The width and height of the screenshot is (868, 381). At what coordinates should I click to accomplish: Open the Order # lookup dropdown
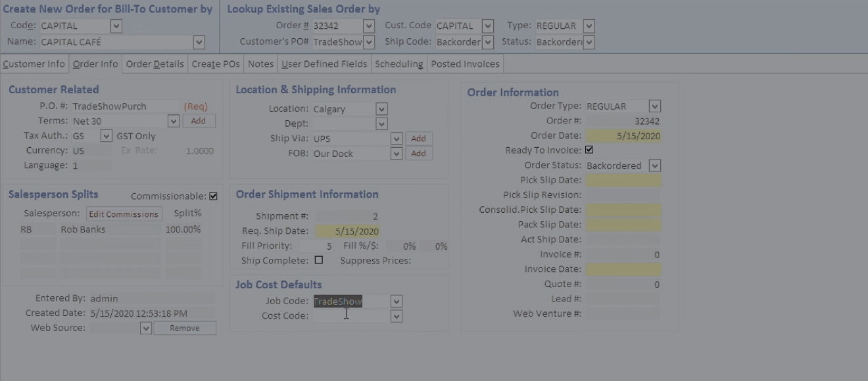pos(368,26)
